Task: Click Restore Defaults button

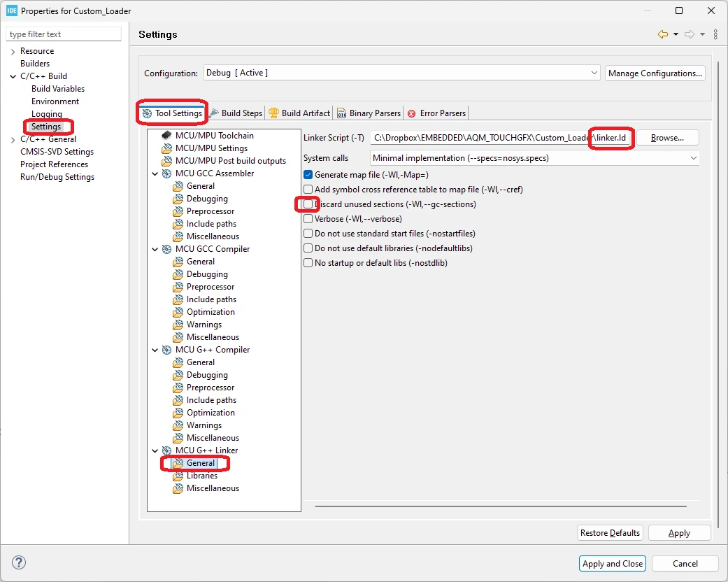Action: (610, 533)
